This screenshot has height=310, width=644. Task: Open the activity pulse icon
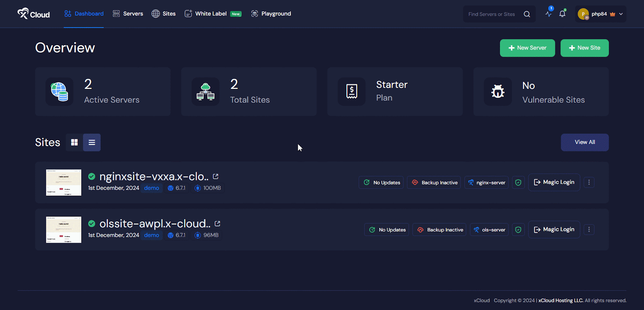[x=548, y=14]
